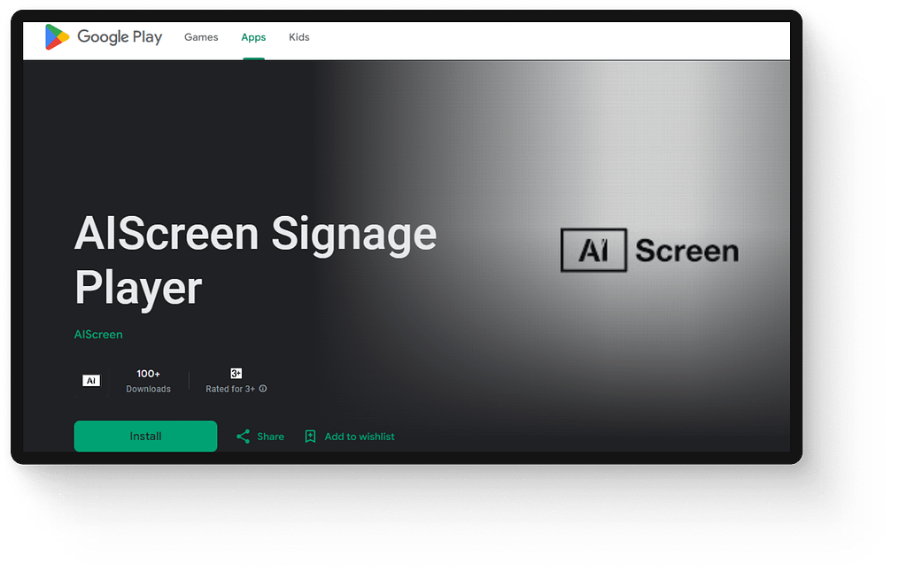Image resolution: width=907 pixels, height=588 pixels.
Task: Select the boxed AI logo in the banner
Action: [x=593, y=251]
